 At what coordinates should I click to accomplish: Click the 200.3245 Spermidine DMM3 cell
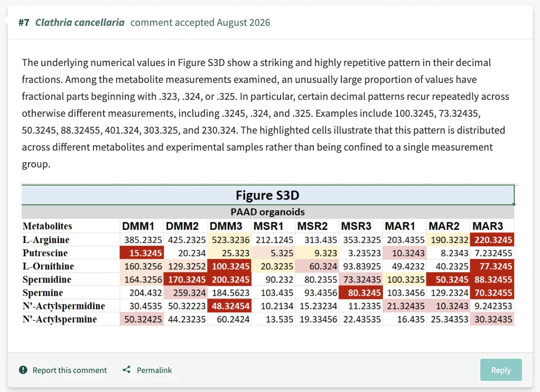[229, 279]
